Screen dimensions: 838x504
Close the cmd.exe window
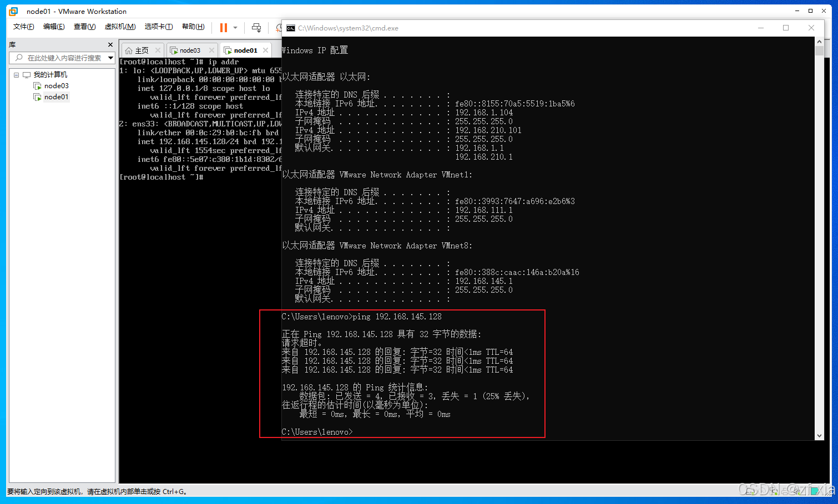(811, 28)
